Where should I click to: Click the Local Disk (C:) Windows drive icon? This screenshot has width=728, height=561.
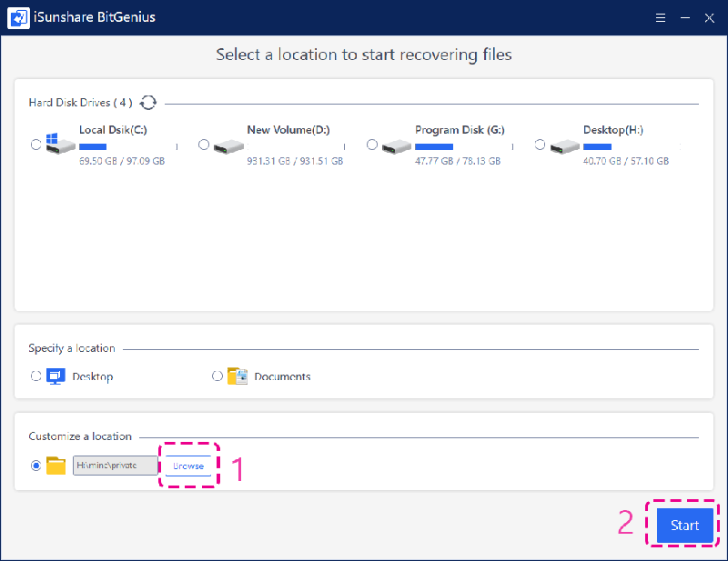tap(58, 145)
